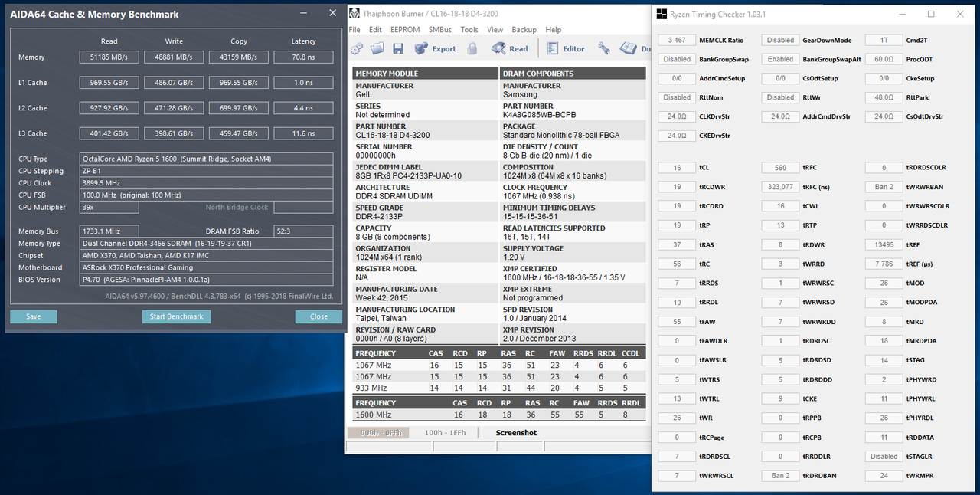Click the MEMORY MODULE column header
The width and height of the screenshot is (980, 495).
pos(425,74)
